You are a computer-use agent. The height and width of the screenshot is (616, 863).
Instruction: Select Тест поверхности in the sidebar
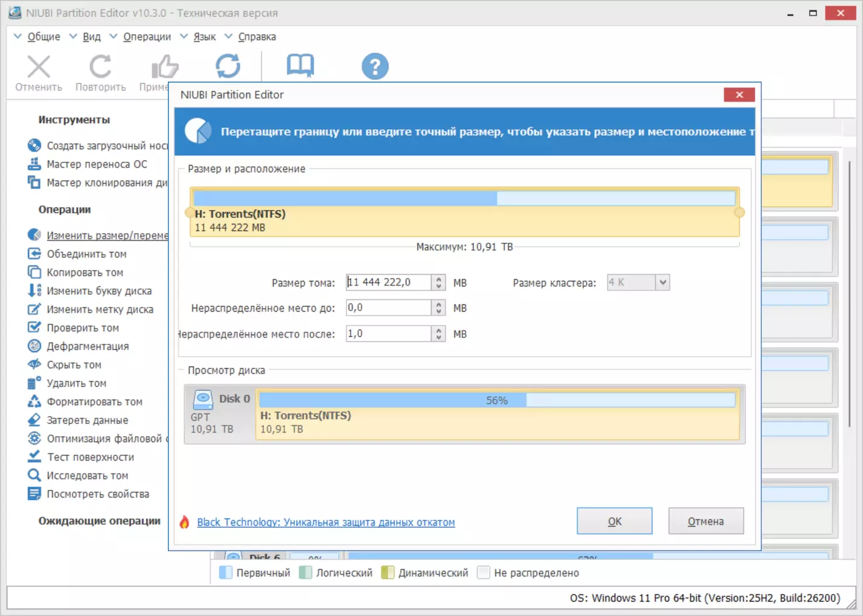pyautogui.click(x=90, y=457)
